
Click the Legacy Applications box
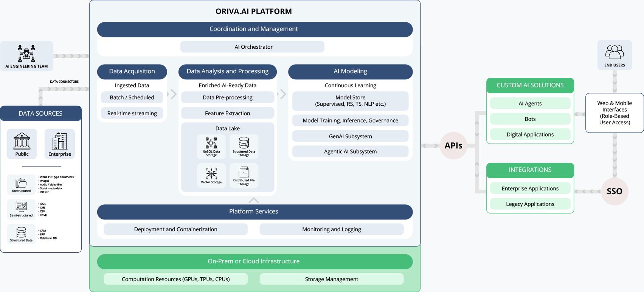[530, 204]
